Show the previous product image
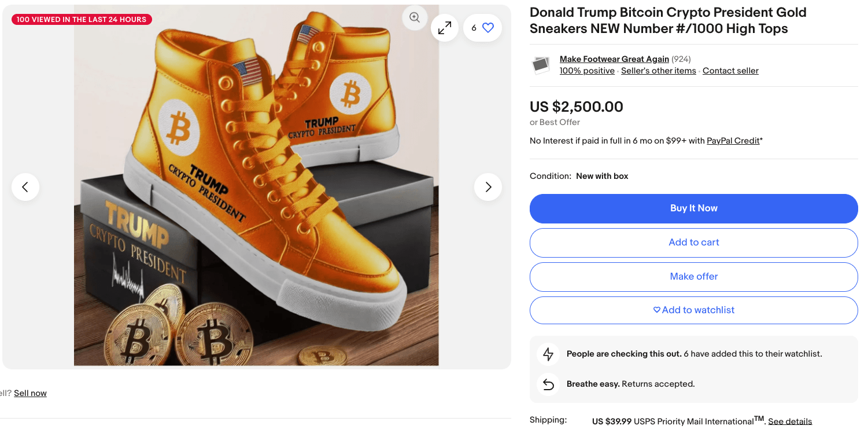 click(25, 187)
